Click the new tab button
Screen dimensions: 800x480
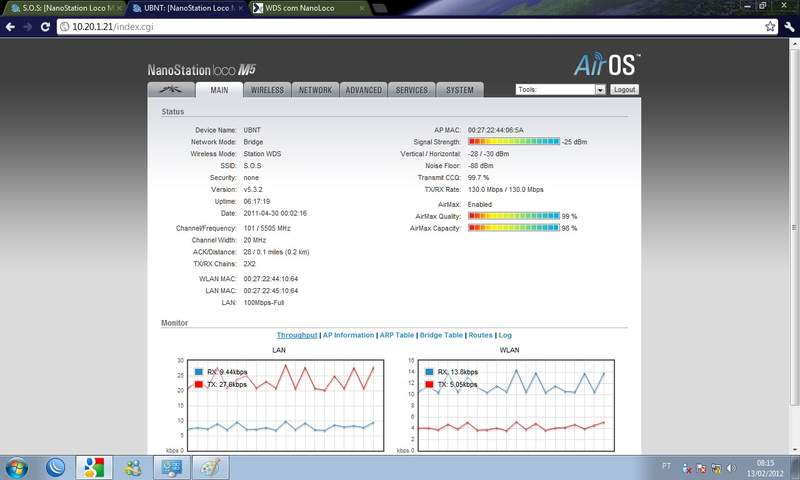(380, 8)
